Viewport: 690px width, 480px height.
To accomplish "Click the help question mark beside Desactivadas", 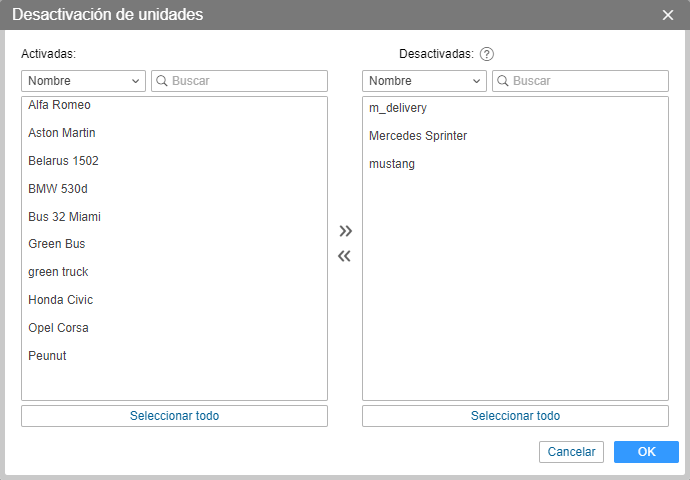I will coord(488,54).
